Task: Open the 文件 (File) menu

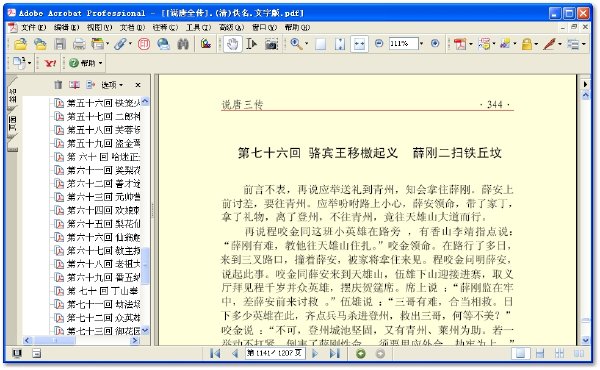Action: tap(33, 27)
